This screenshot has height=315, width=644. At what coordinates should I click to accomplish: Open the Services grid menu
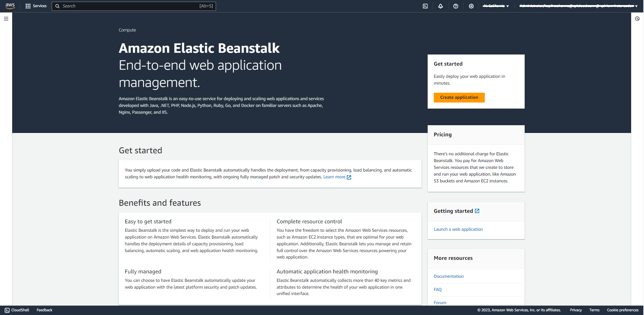pyautogui.click(x=28, y=6)
